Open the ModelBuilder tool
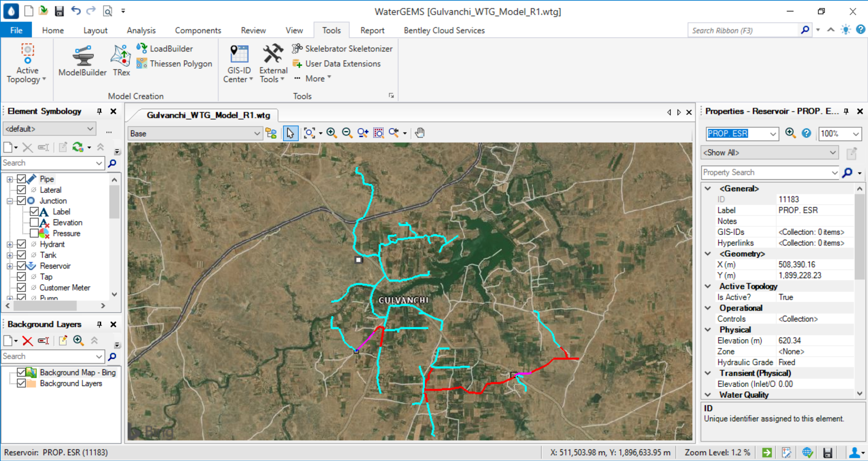Screen dimensions: 868x461 tap(82, 61)
